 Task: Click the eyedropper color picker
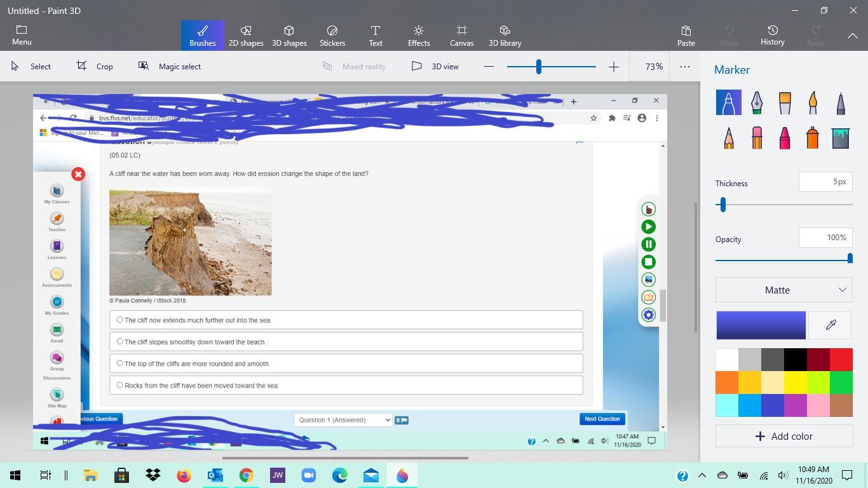(x=831, y=325)
